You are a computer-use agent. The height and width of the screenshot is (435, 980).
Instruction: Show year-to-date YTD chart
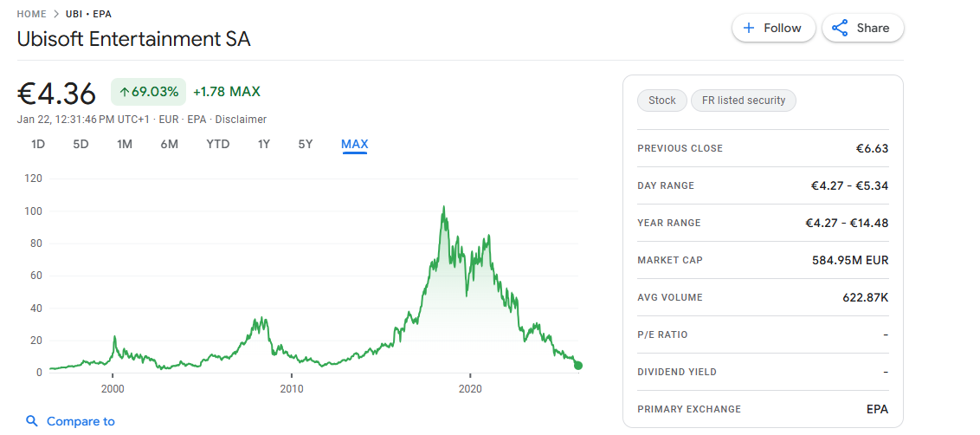[218, 144]
